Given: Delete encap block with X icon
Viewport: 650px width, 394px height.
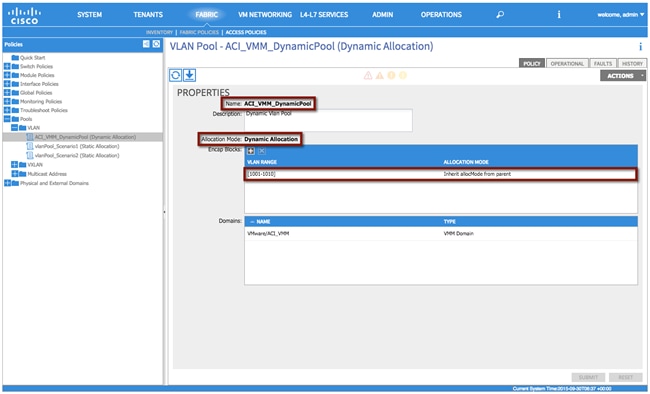Looking at the screenshot, I should pyautogui.click(x=262, y=151).
